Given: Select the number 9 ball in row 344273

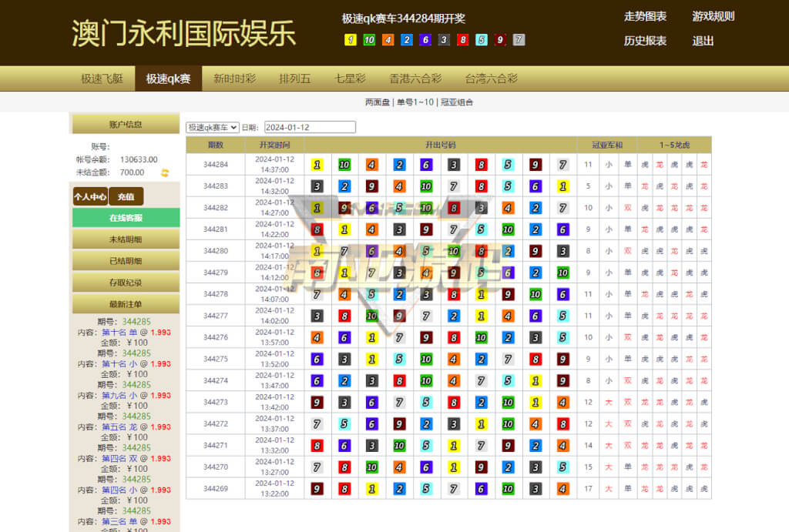Looking at the screenshot, I should (x=317, y=402).
